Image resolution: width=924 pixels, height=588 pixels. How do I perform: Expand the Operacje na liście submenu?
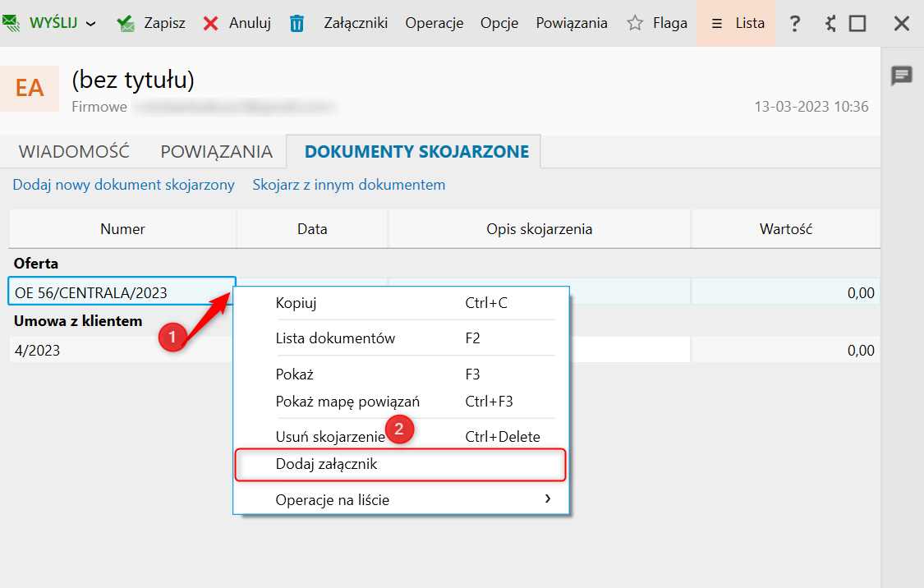[x=401, y=499]
